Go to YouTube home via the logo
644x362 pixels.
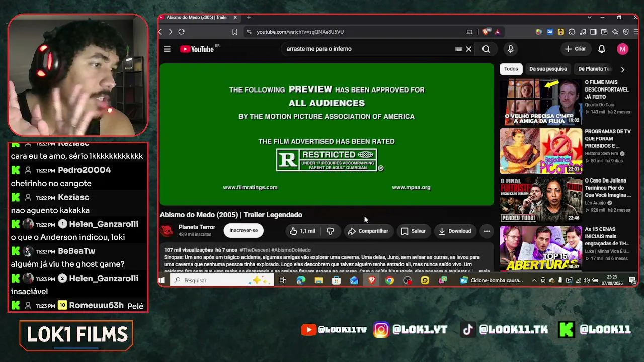click(197, 49)
